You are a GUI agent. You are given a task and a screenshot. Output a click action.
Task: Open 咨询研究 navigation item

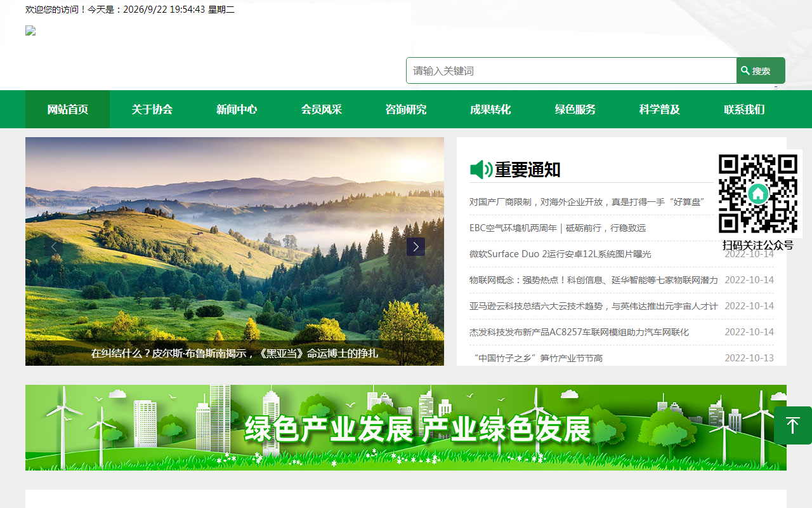[406, 109]
